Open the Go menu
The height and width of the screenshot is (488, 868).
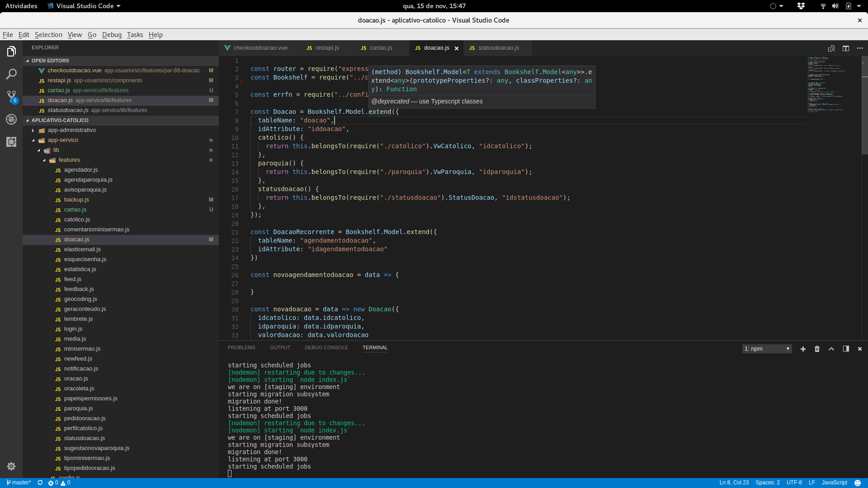(x=92, y=35)
